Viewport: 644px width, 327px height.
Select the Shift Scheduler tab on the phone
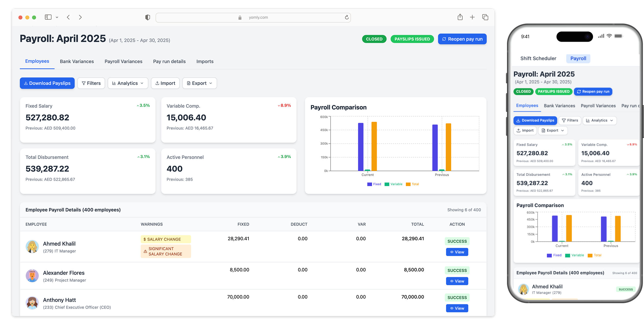coord(538,58)
